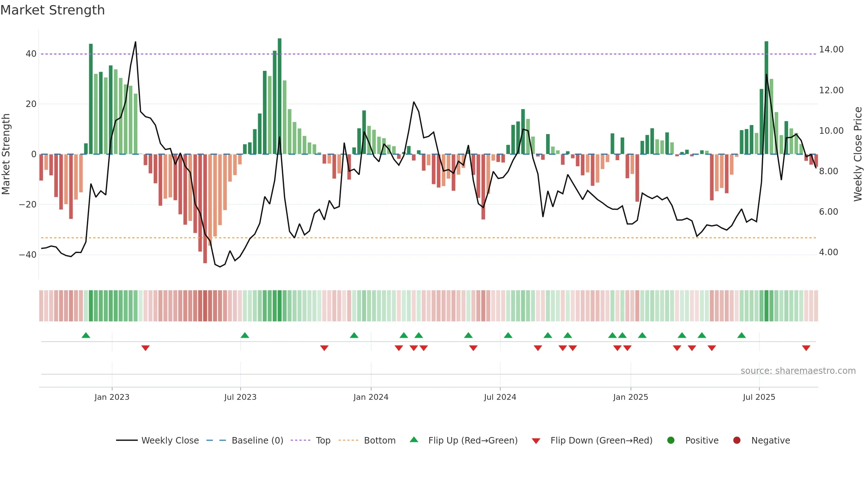868x488 pixels.
Task: Select the Jul 2025 x-axis label
Action: coord(759,397)
